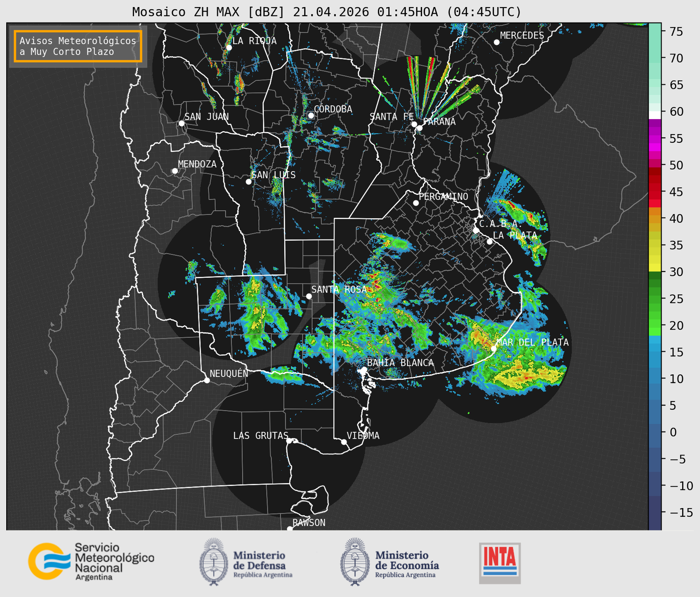Click the Santa Rosa city dot
The image size is (700, 597).
(x=309, y=296)
